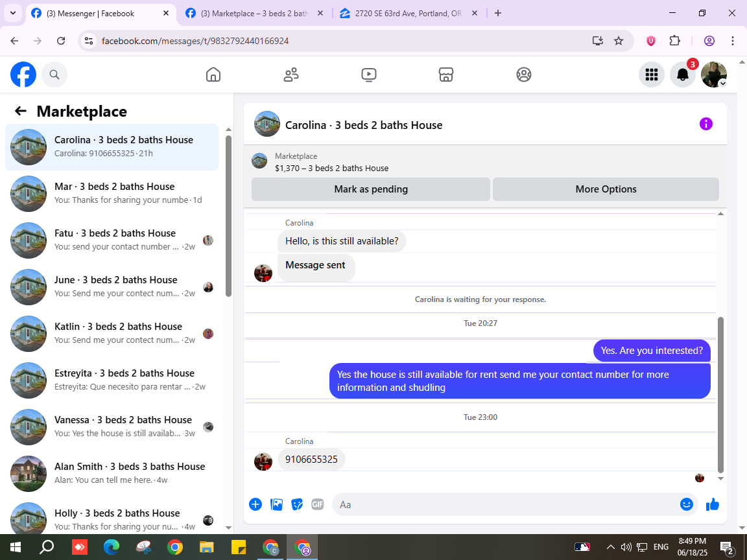Click the Yes. Are you interested? message

[651, 351]
